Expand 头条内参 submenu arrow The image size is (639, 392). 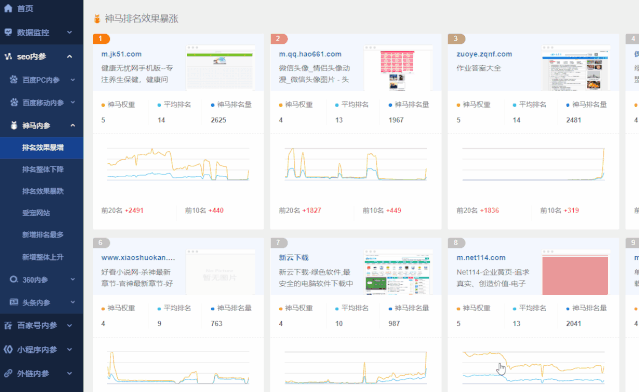pos(73,302)
